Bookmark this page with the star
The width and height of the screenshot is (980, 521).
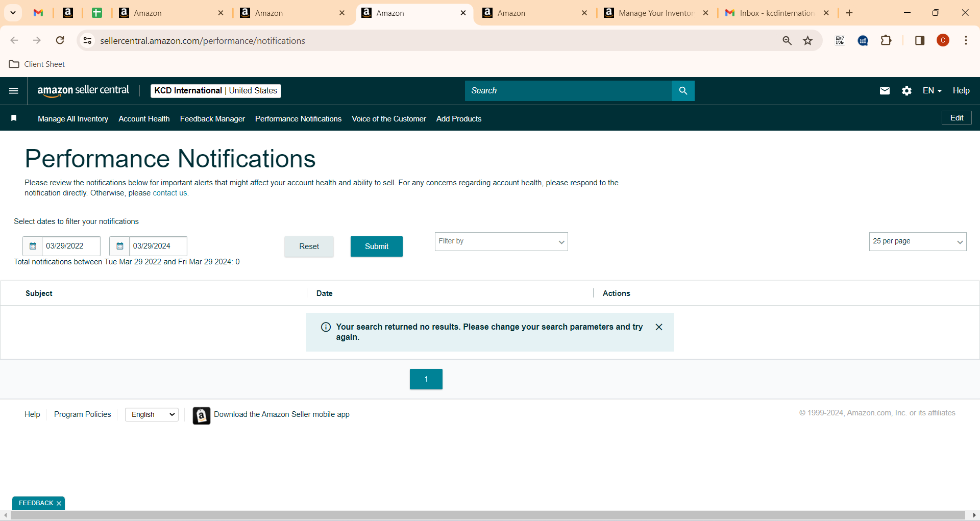click(x=807, y=40)
